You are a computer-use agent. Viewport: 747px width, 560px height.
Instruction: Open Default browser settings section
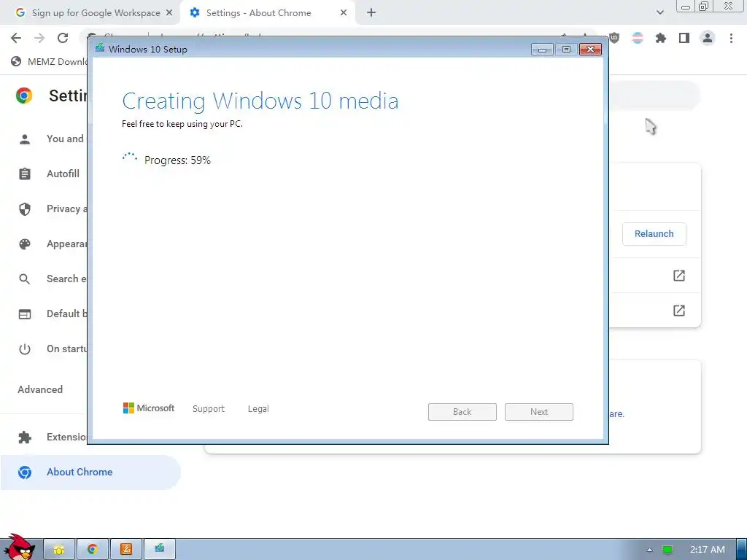[x=53, y=314]
